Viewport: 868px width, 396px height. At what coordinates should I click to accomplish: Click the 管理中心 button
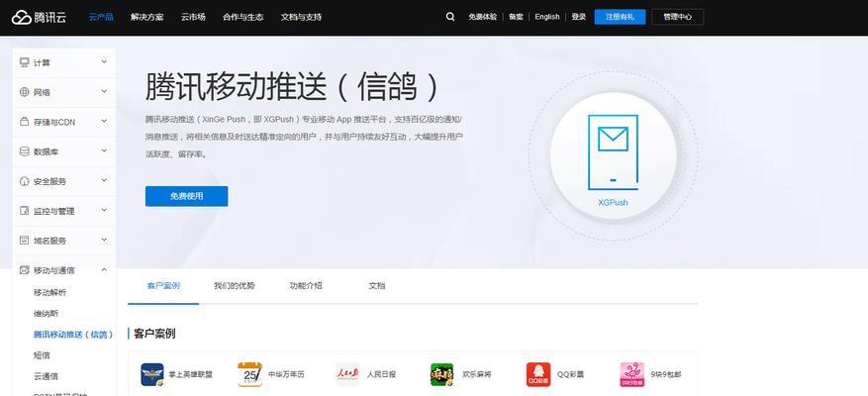[678, 17]
